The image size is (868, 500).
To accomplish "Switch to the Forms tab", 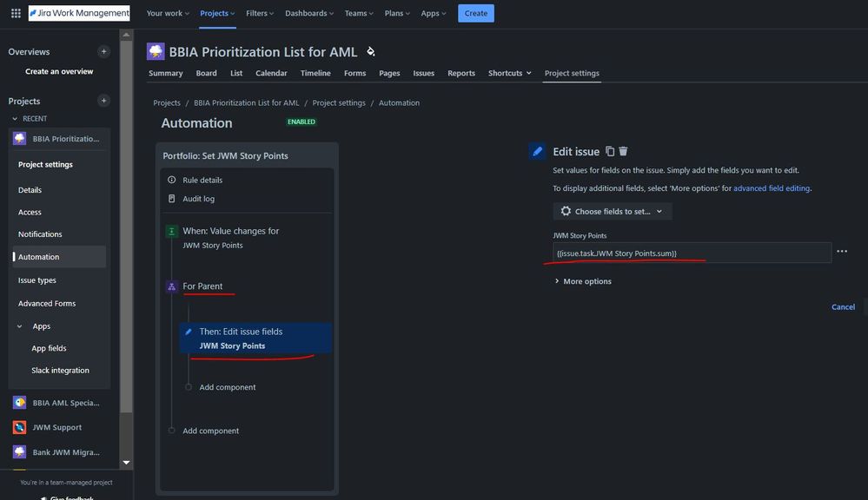I will point(354,73).
